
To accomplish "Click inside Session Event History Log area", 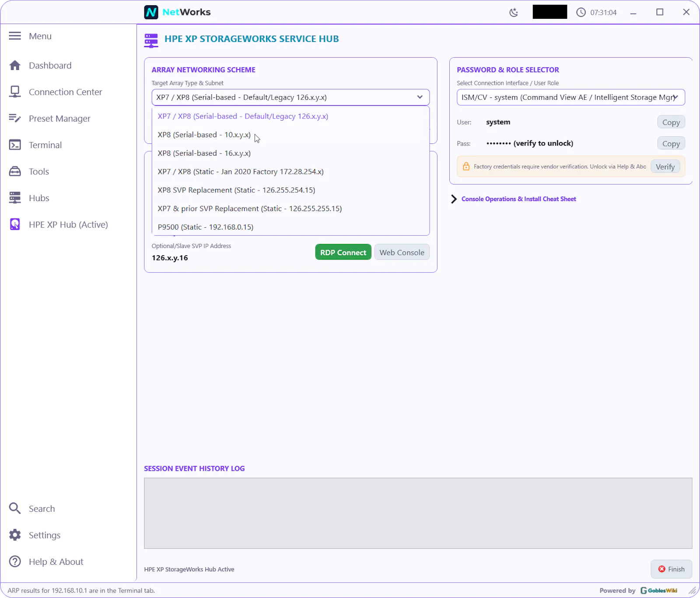I will pyautogui.click(x=418, y=513).
